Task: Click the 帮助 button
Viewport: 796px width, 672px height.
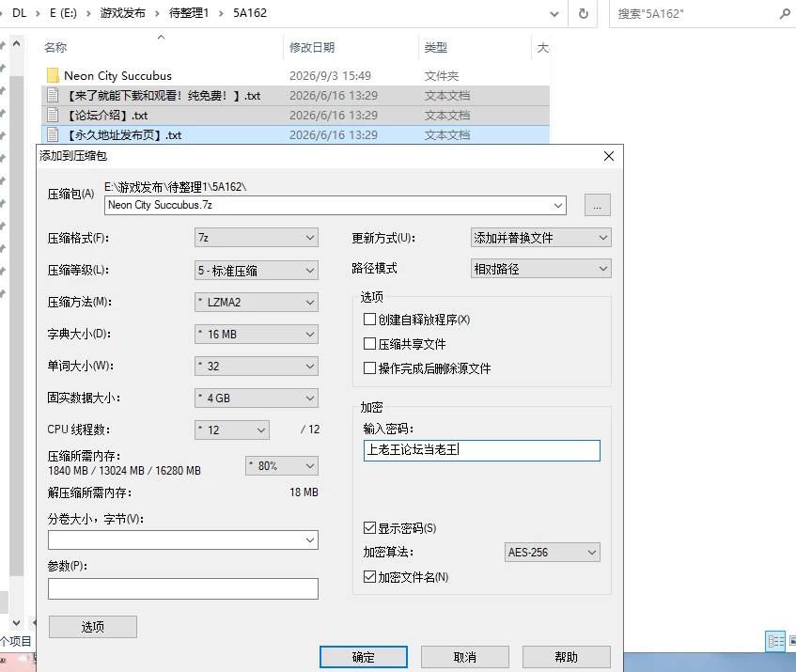Action: [x=567, y=657]
